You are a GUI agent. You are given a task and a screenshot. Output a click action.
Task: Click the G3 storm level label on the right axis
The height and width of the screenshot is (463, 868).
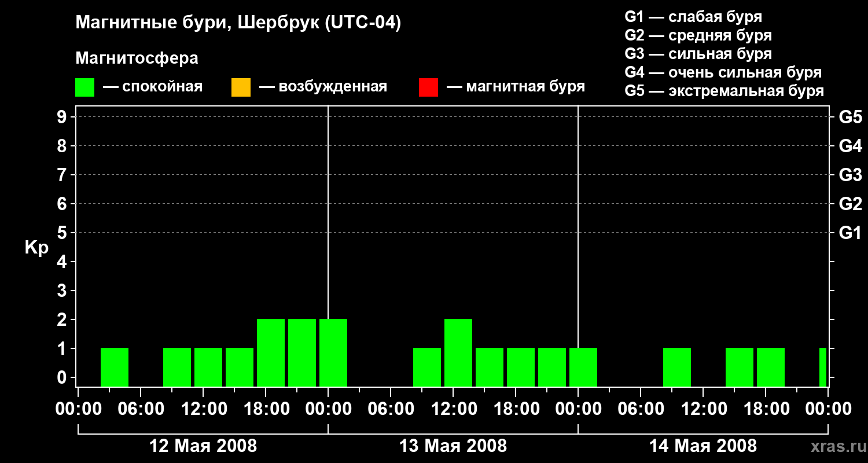[850, 175]
